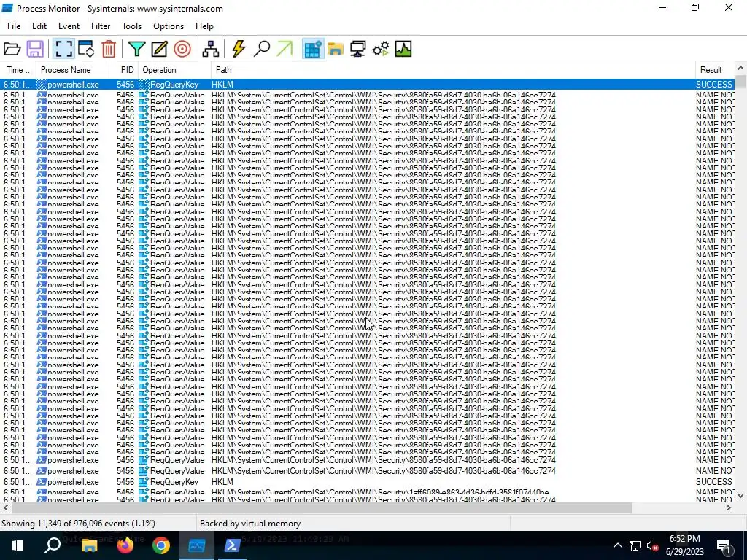Open the Edit menu
The width and height of the screenshot is (747, 560).
click(39, 26)
